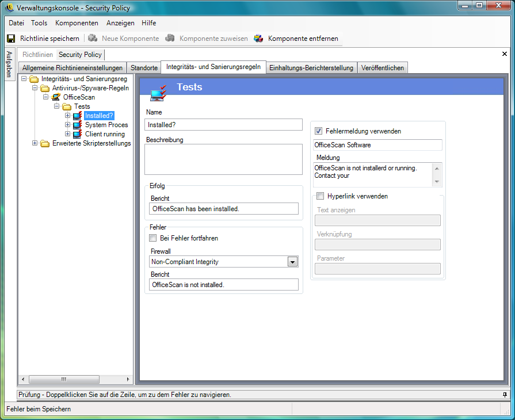Select System Proces tree item

[x=106, y=125]
